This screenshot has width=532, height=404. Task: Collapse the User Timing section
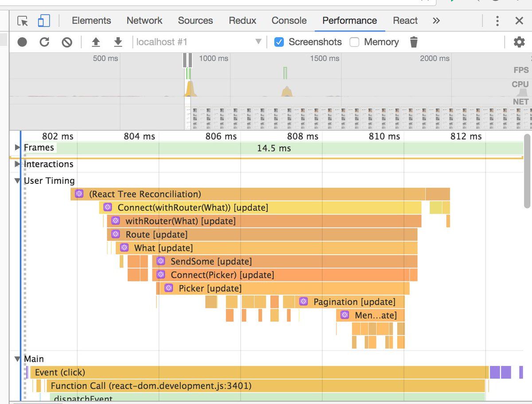point(18,181)
